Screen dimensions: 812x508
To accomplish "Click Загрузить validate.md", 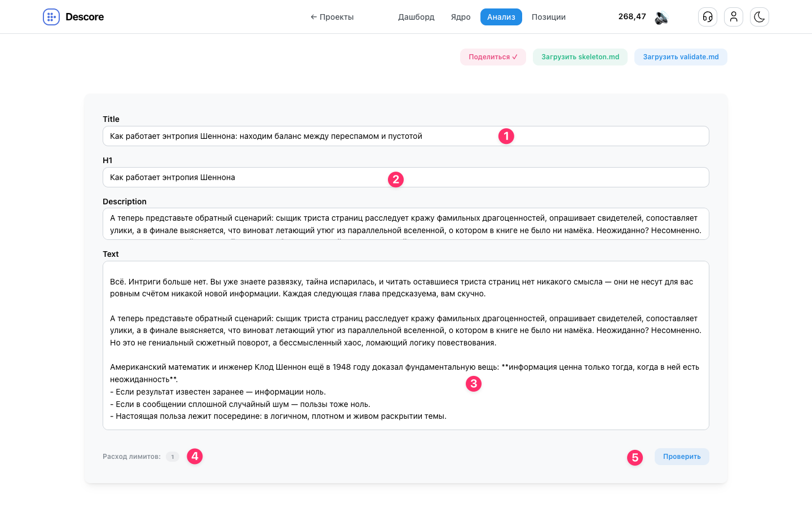I will (x=681, y=57).
